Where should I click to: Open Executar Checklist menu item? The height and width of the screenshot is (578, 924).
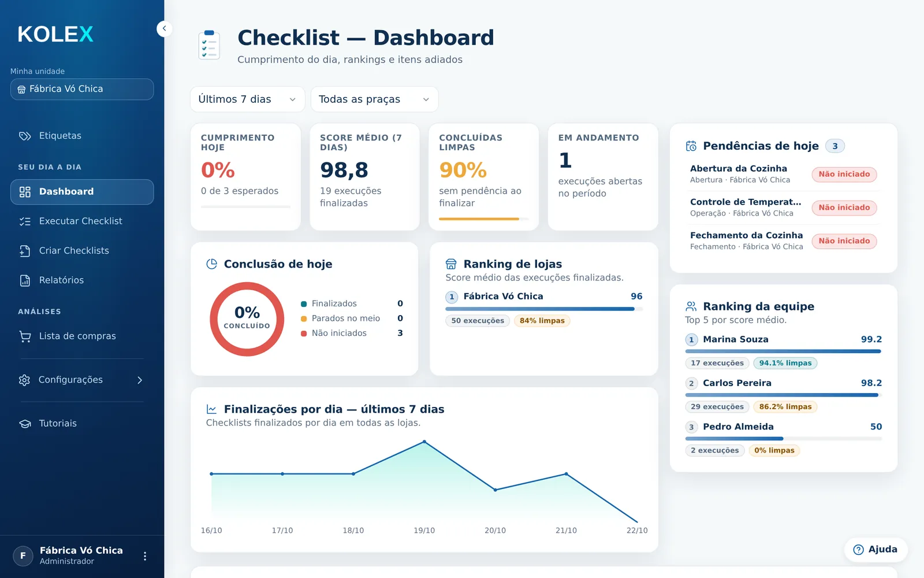[82, 221]
